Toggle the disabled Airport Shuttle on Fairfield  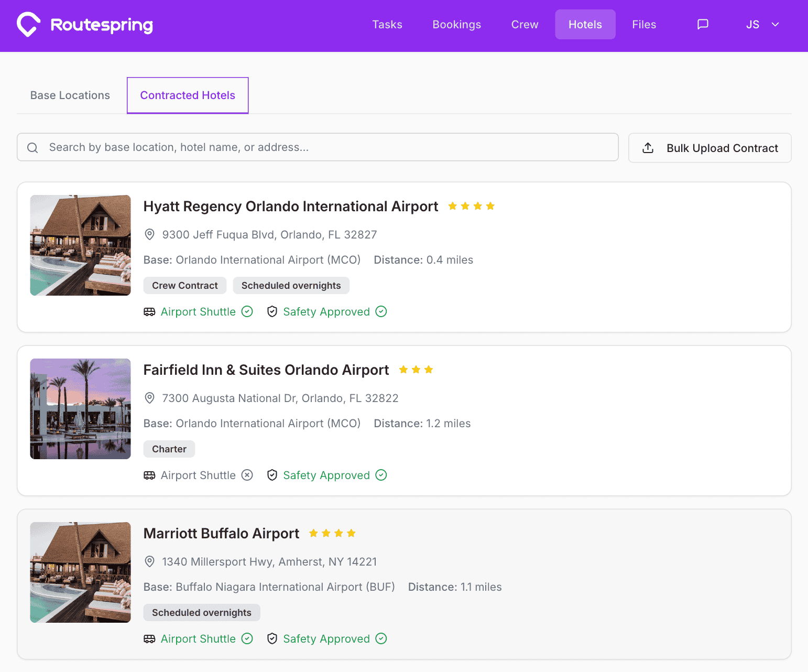pyautogui.click(x=247, y=475)
